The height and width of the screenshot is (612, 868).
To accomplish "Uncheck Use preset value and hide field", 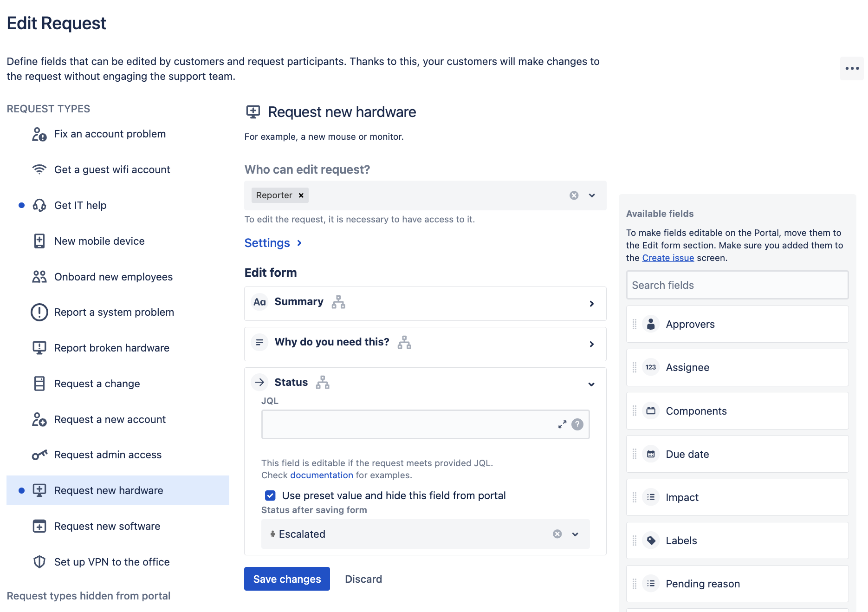I will tap(270, 495).
